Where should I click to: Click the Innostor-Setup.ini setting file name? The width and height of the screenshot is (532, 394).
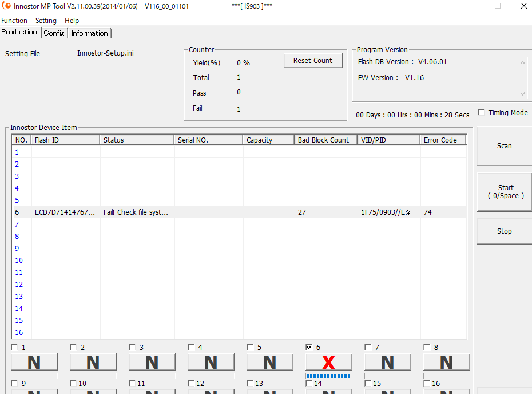[x=105, y=53]
